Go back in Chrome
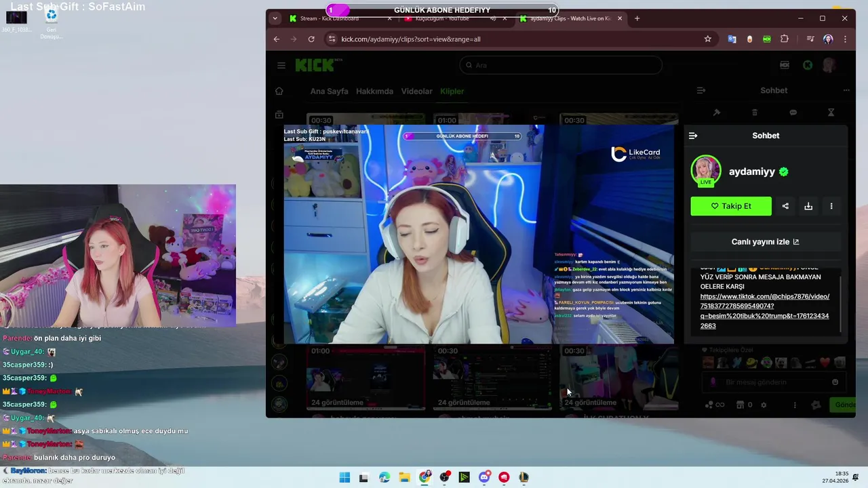Viewport: 868px width, 488px height. (x=277, y=39)
